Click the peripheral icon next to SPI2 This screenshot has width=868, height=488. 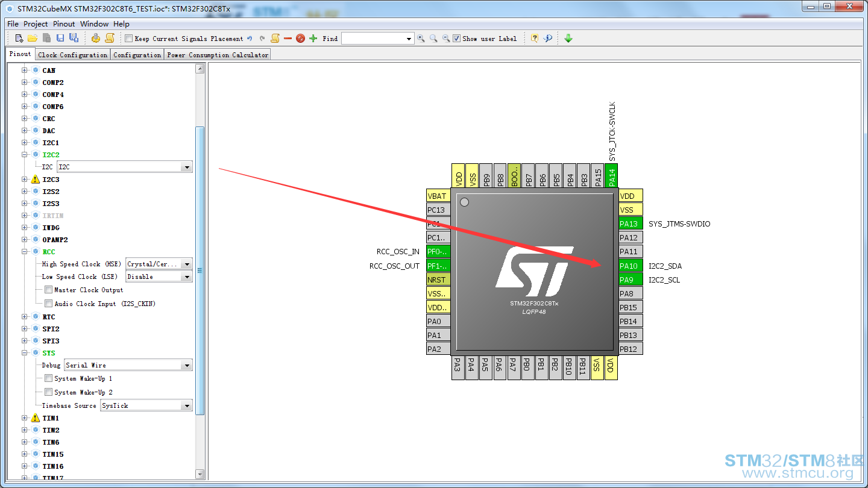(x=36, y=329)
